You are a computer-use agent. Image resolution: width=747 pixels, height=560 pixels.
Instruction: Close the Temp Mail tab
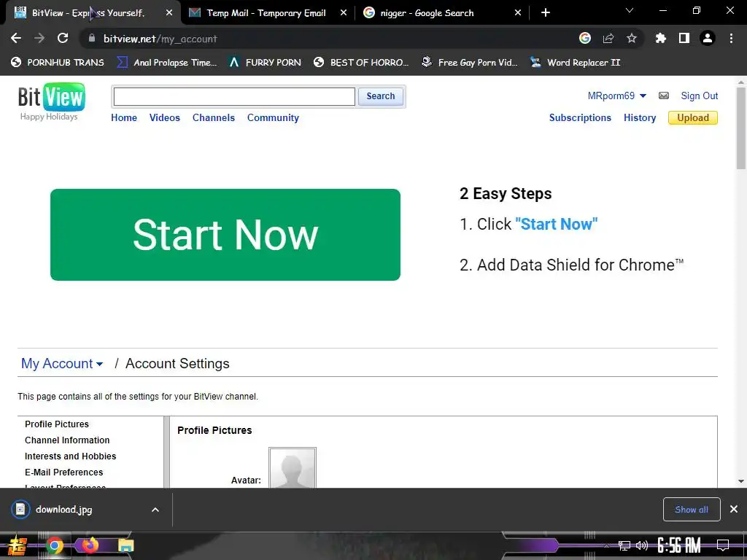coord(344,13)
